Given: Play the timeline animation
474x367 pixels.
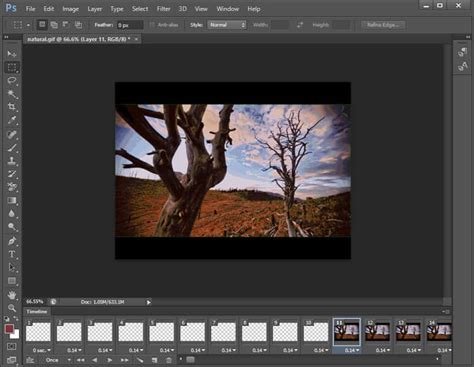Looking at the screenshot, I should pyautogui.click(x=110, y=360).
